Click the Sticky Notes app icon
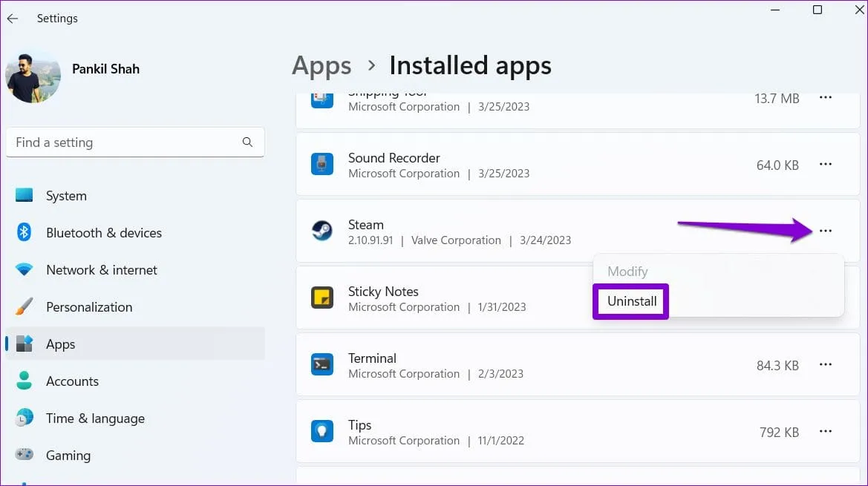The height and width of the screenshot is (486, 868). (x=322, y=298)
